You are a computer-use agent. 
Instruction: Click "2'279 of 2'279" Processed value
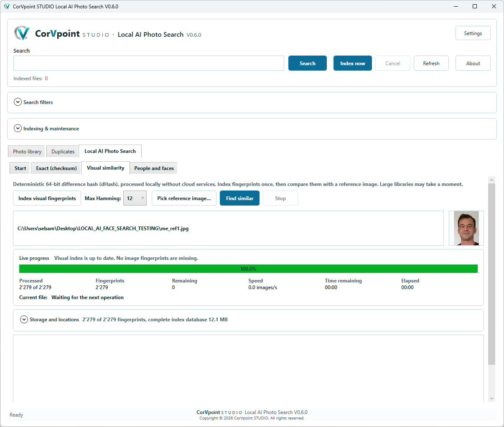point(35,287)
